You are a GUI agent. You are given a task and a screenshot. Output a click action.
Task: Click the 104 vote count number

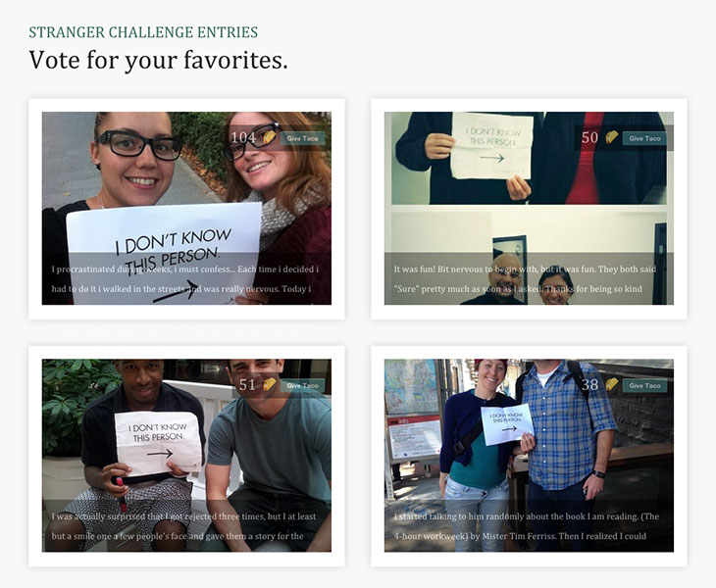point(243,137)
